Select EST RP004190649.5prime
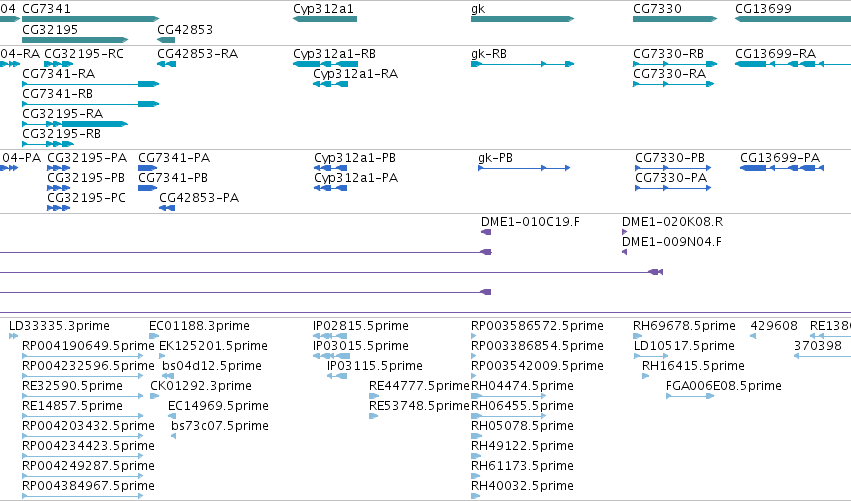This screenshot has height=501, width=851. point(88,347)
